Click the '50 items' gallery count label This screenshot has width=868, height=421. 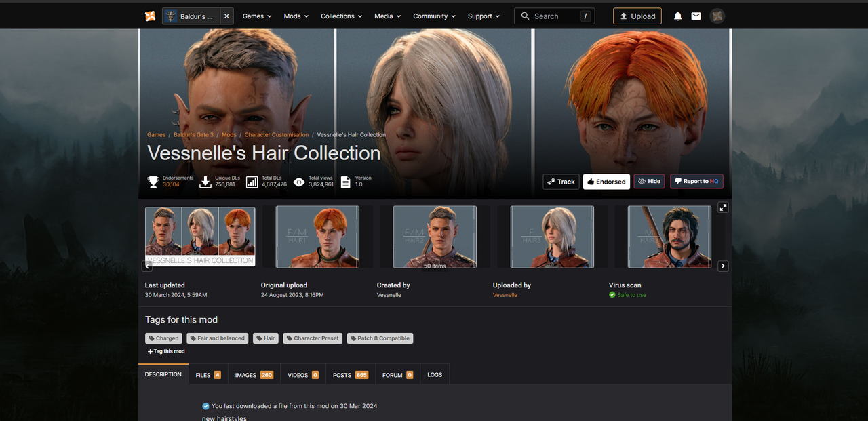(x=435, y=266)
